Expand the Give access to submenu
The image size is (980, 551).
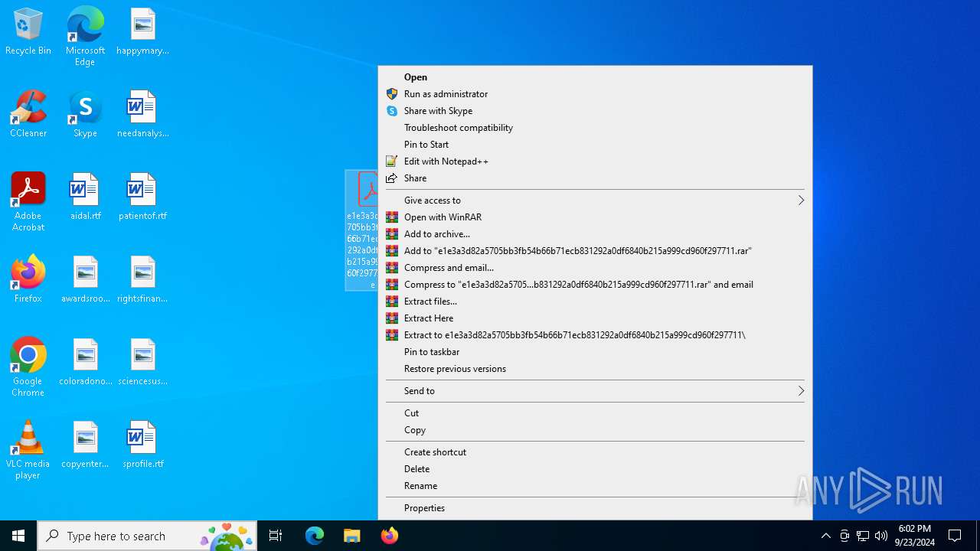pyautogui.click(x=595, y=201)
